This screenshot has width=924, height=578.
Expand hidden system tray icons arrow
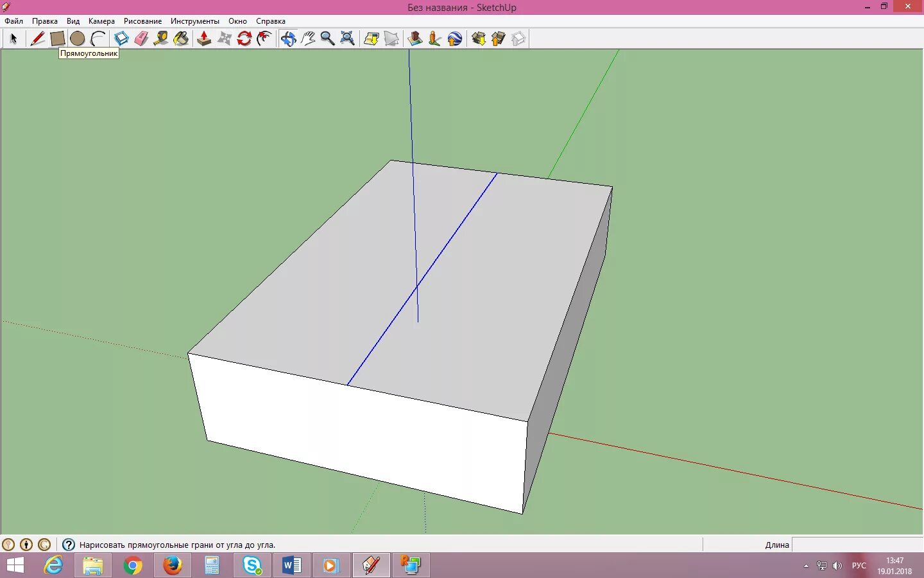pyautogui.click(x=806, y=566)
